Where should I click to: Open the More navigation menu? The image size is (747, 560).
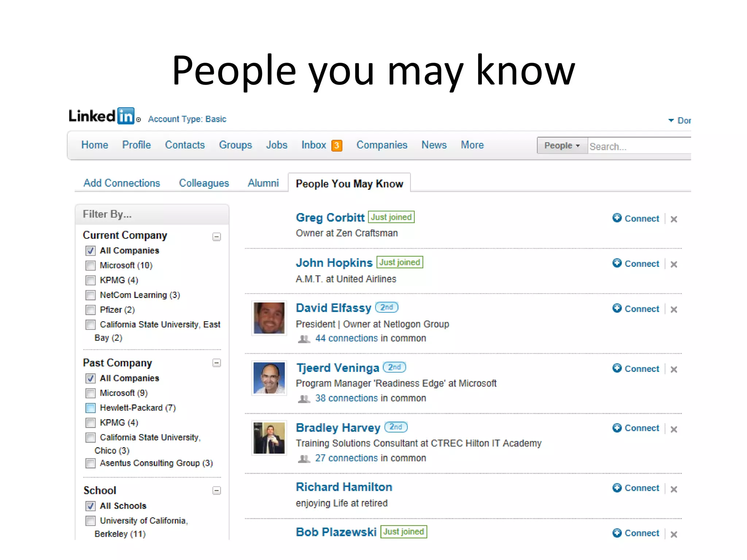(x=472, y=145)
